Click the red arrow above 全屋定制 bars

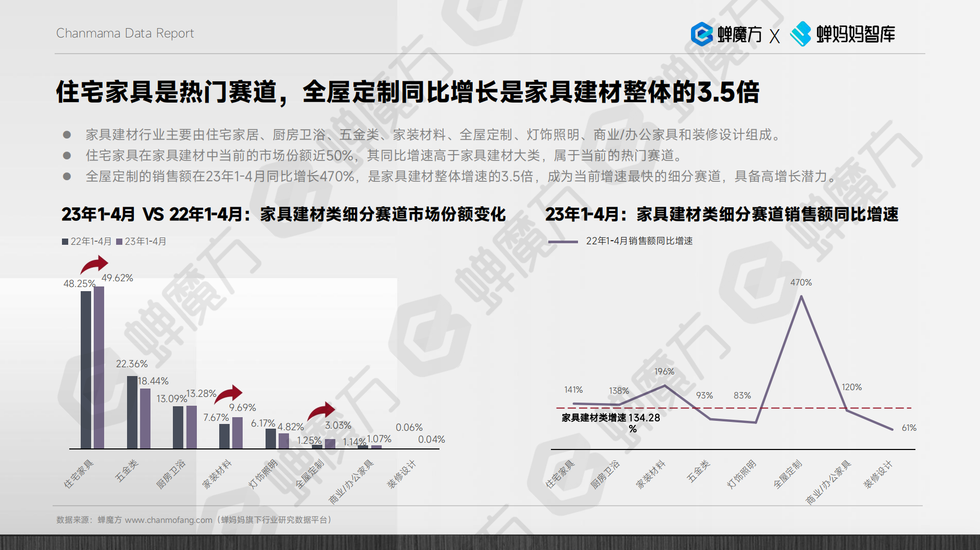321,411
